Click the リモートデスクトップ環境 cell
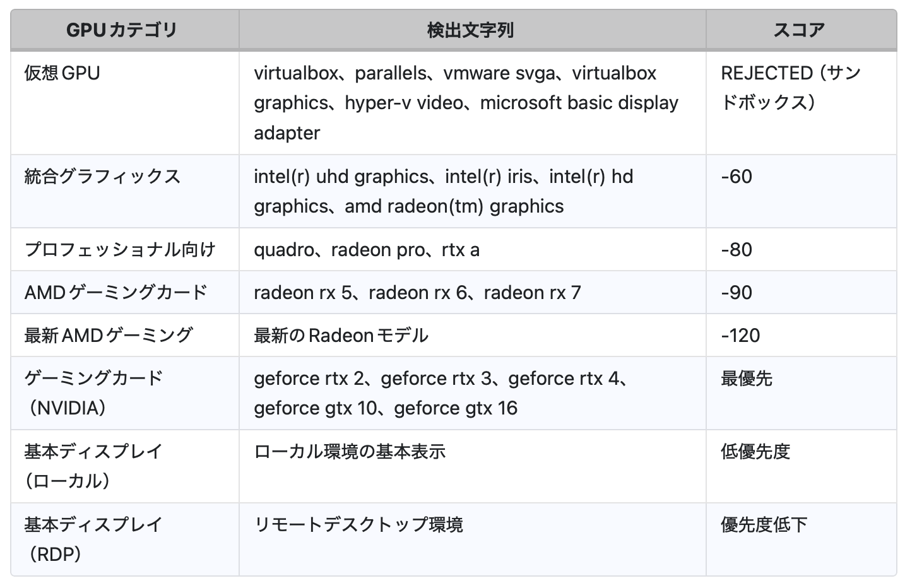 click(x=358, y=524)
